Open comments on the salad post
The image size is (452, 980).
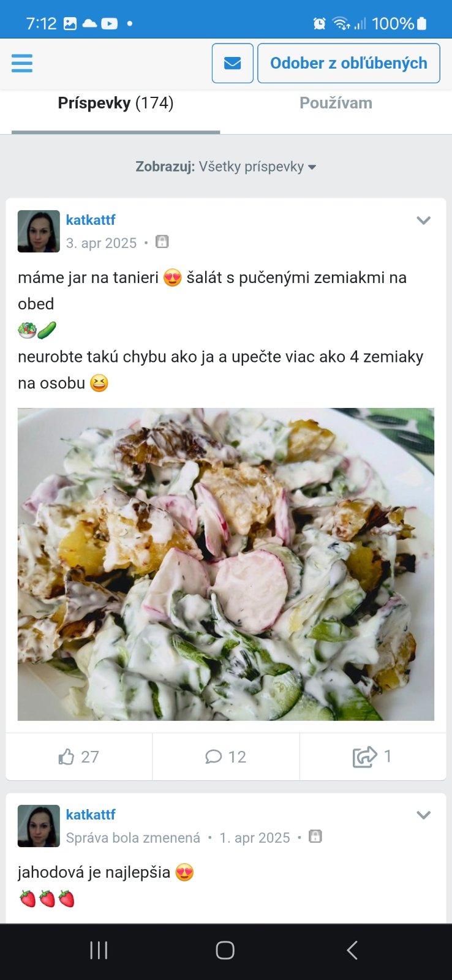point(226,756)
